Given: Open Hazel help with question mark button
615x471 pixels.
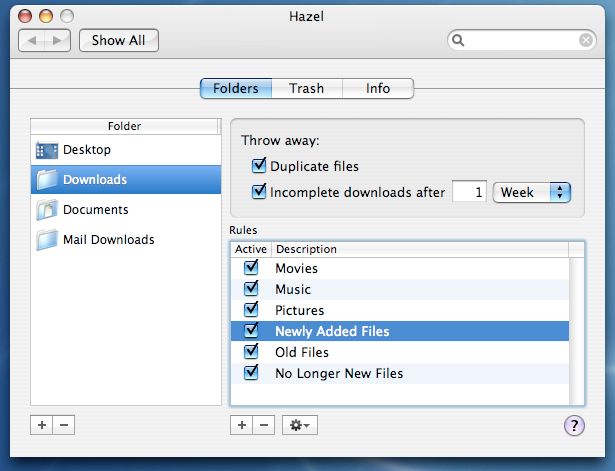Looking at the screenshot, I should coord(574,426).
